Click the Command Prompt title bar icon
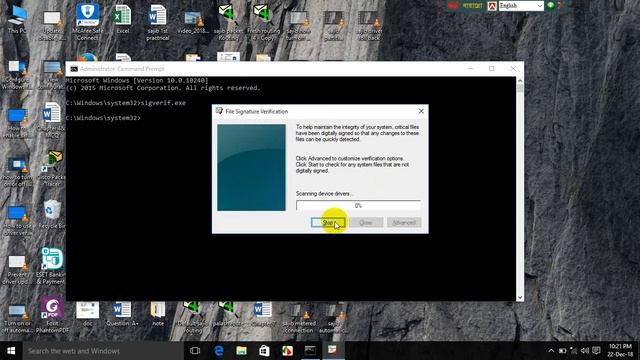 (74, 69)
